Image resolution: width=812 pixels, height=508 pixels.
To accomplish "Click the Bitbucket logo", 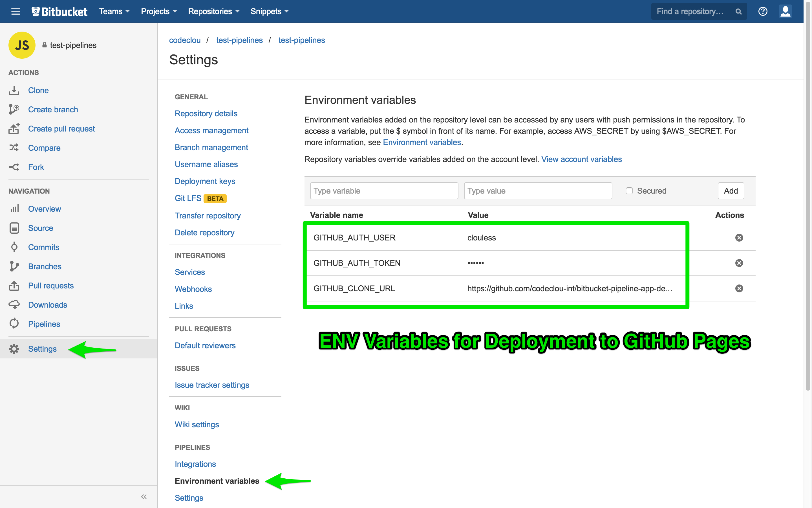I will pos(59,11).
